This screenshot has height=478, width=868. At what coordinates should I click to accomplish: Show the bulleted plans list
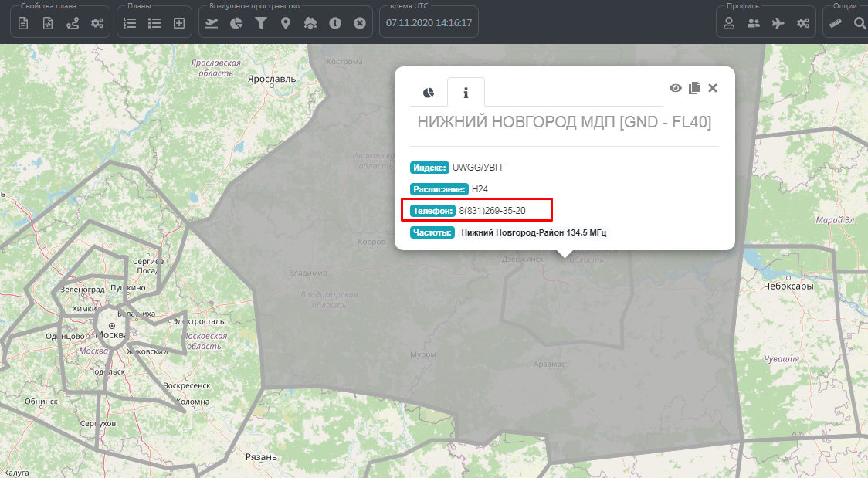tap(154, 23)
